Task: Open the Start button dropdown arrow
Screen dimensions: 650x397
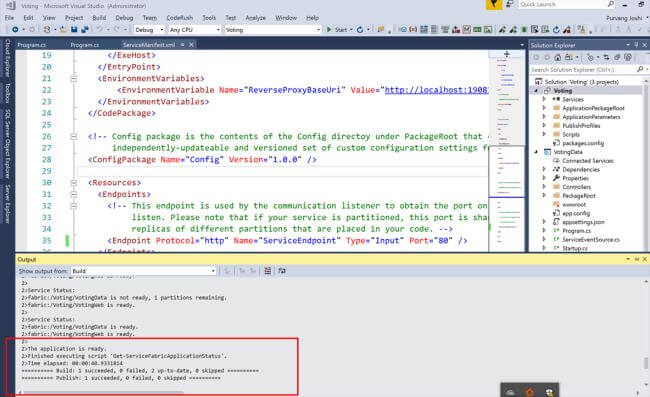Action: [x=351, y=30]
